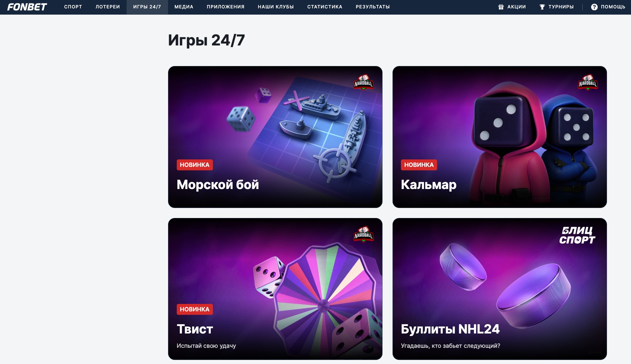Click the FONBET logo
Image resolution: width=631 pixels, height=364 pixels.
click(27, 7)
